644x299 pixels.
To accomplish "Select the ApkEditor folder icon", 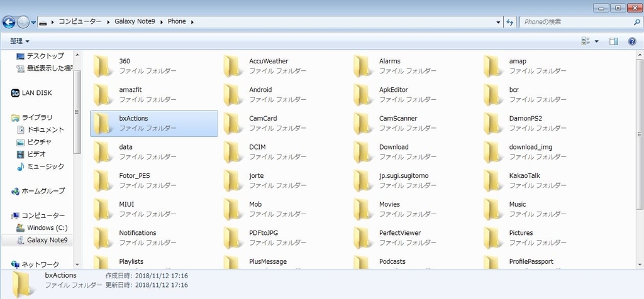I will click(363, 94).
